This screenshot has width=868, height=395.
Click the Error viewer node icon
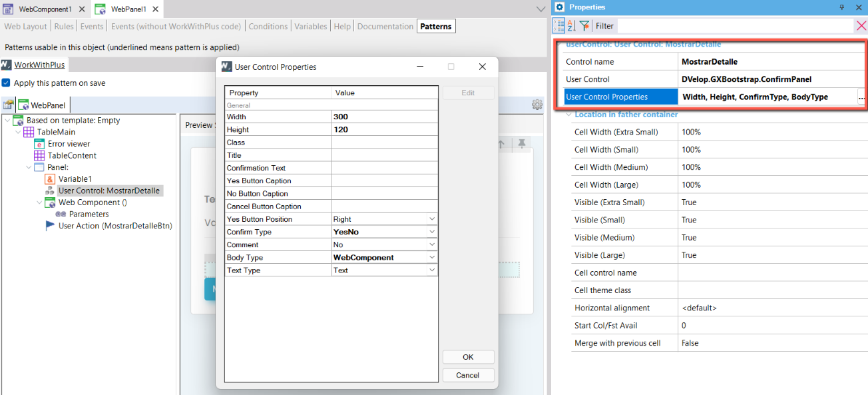39,144
